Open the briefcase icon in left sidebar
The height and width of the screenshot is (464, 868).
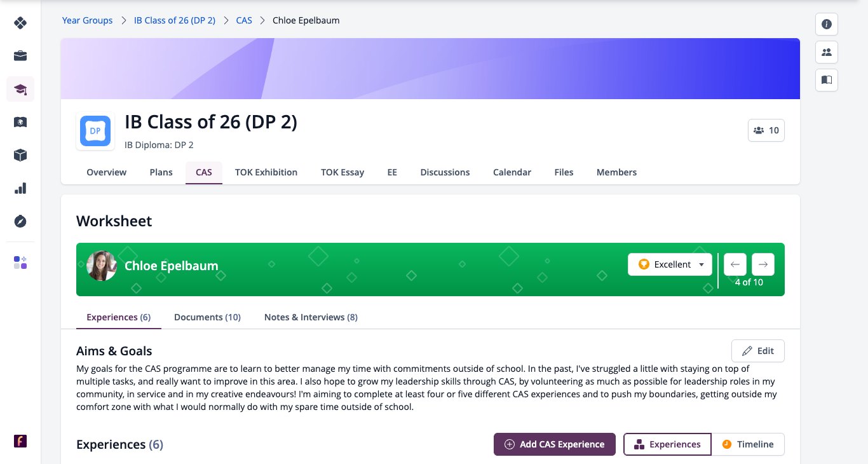click(20, 56)
